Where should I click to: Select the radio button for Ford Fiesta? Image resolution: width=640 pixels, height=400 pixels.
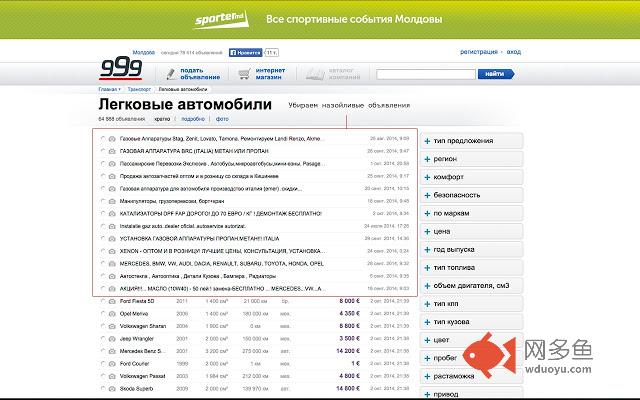pyautogui.click(x=103, y=301)
